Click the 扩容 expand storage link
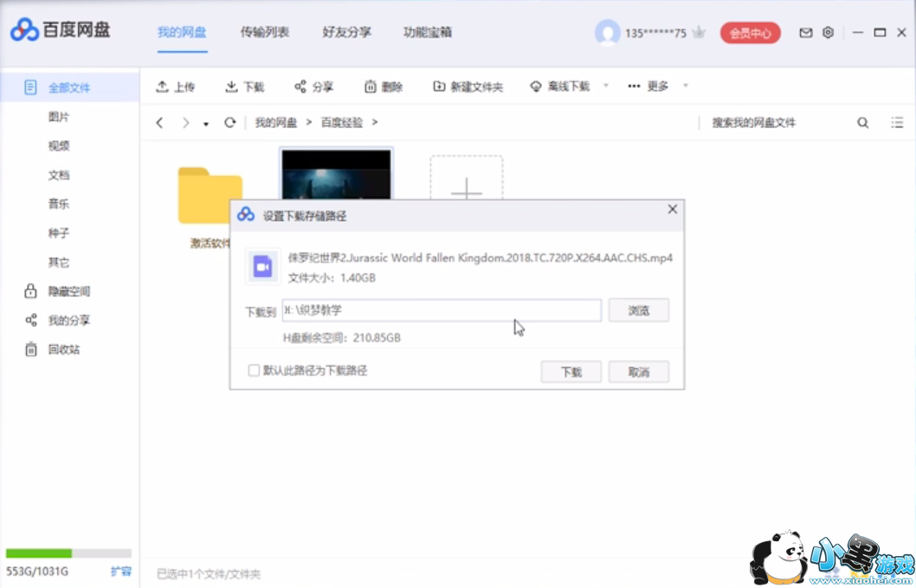The image size is (916, 588). pos(121,572)
